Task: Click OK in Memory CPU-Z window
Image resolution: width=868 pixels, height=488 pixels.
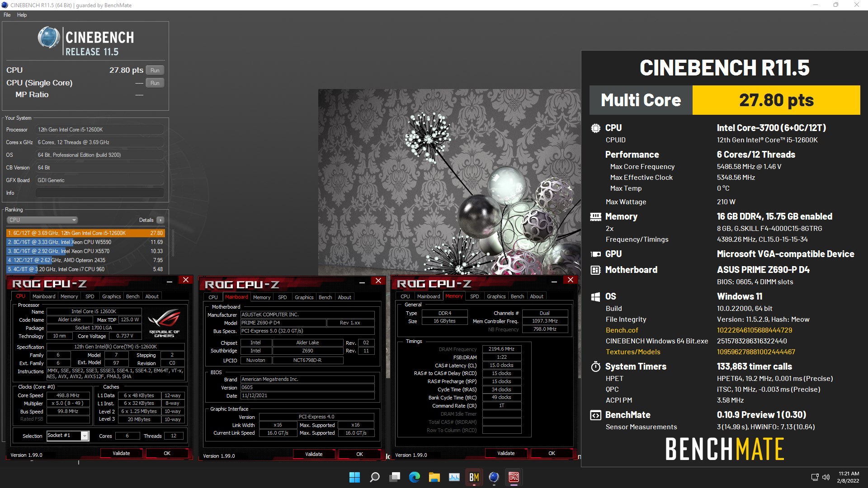Action: tap(552, 453)
